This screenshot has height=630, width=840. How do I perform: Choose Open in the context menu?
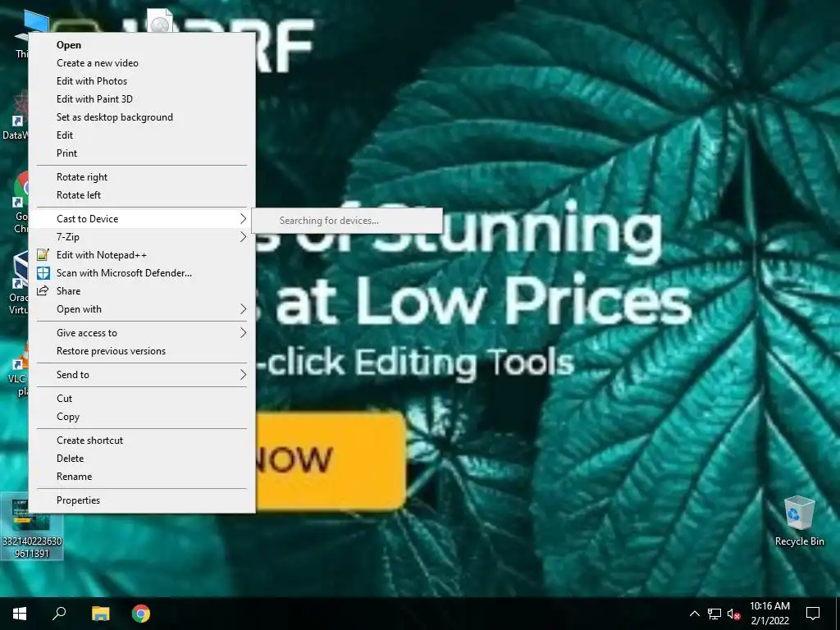point(142,45)
